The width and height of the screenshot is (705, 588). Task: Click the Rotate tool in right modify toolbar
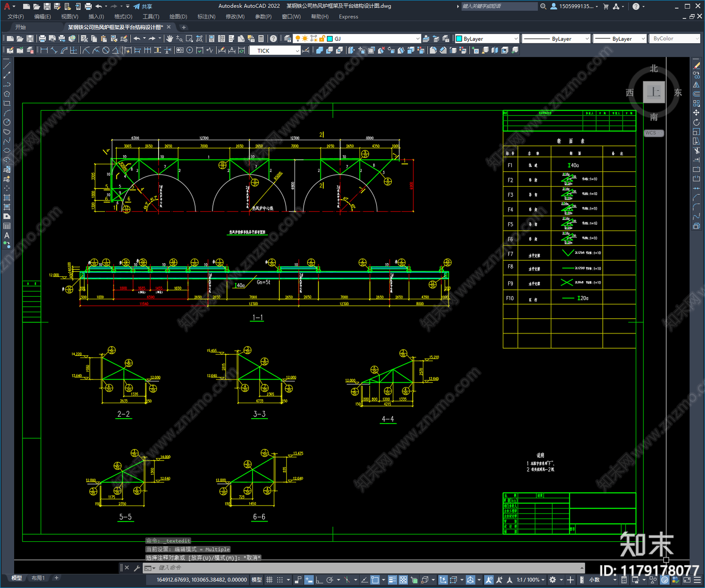[x=696, y=122]
